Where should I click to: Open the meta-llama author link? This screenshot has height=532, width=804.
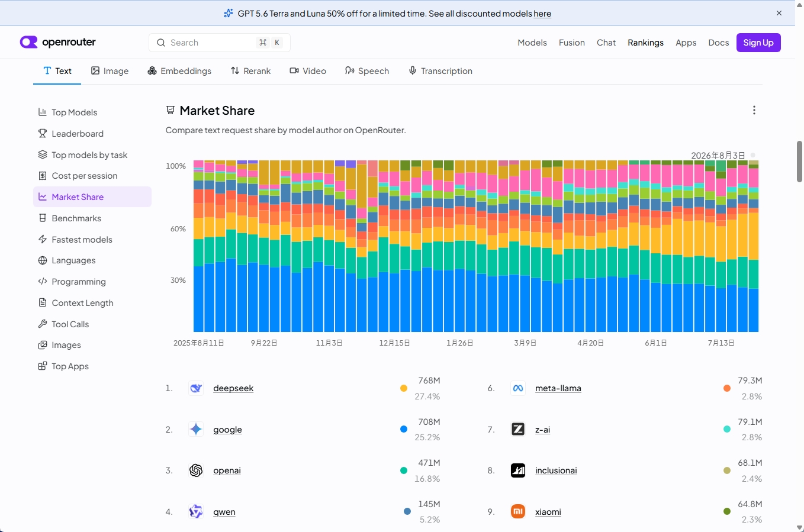tap(558, 388)
